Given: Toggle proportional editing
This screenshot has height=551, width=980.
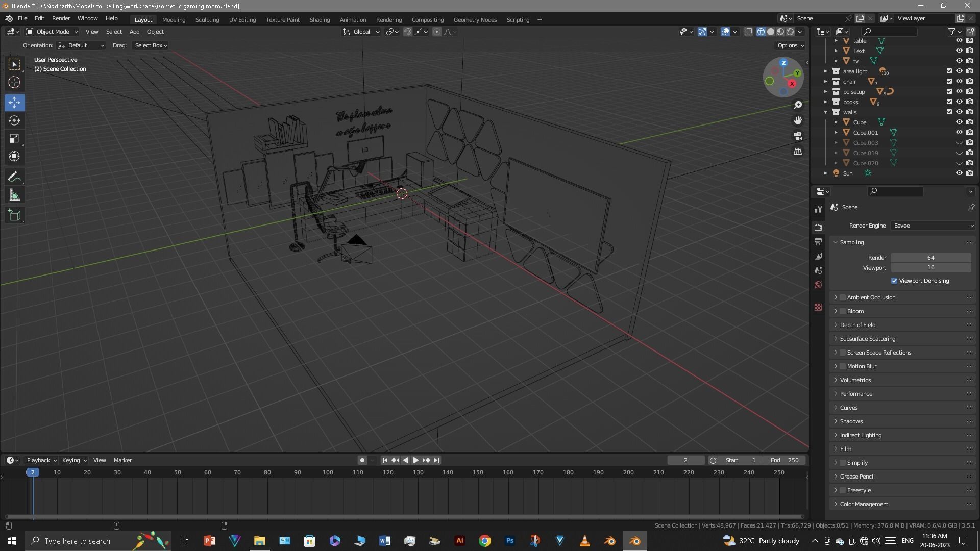Looking at the screenshot, I should tap(436, 32).
